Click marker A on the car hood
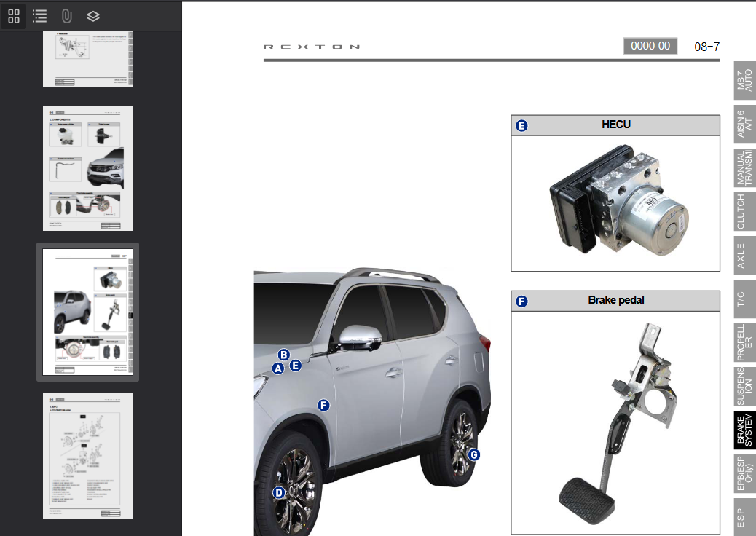The width and height of the screenshot is (756, 536). click(x=278, y=368)
